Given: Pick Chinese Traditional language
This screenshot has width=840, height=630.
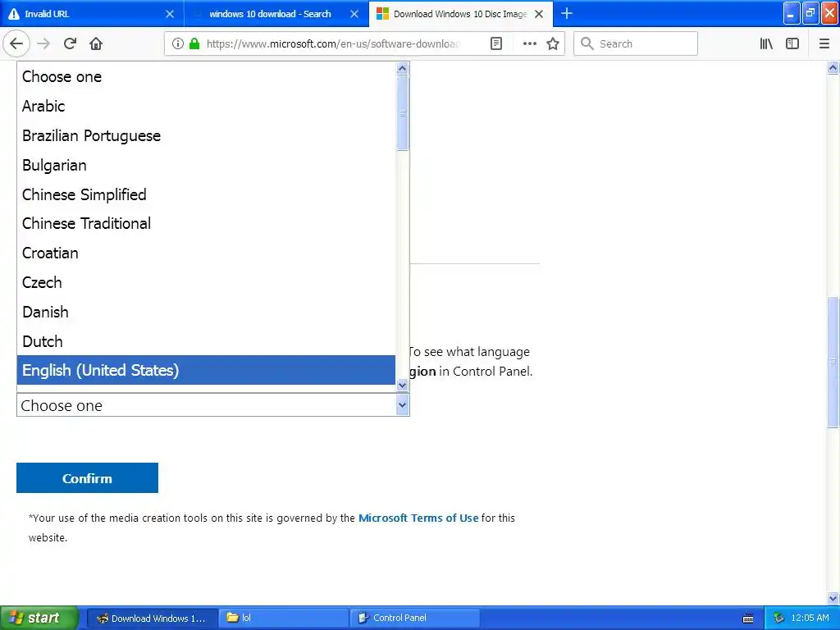Looking at the screenshot, I should point(206,223).
